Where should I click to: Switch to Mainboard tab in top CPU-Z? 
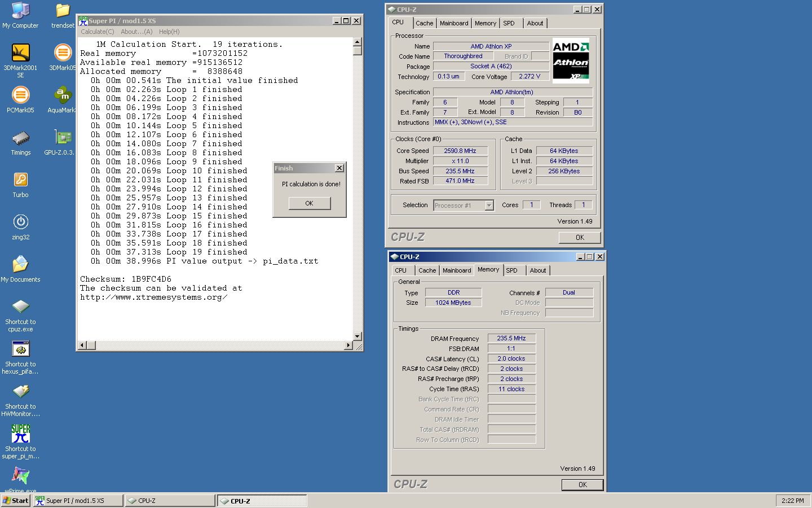454,23
